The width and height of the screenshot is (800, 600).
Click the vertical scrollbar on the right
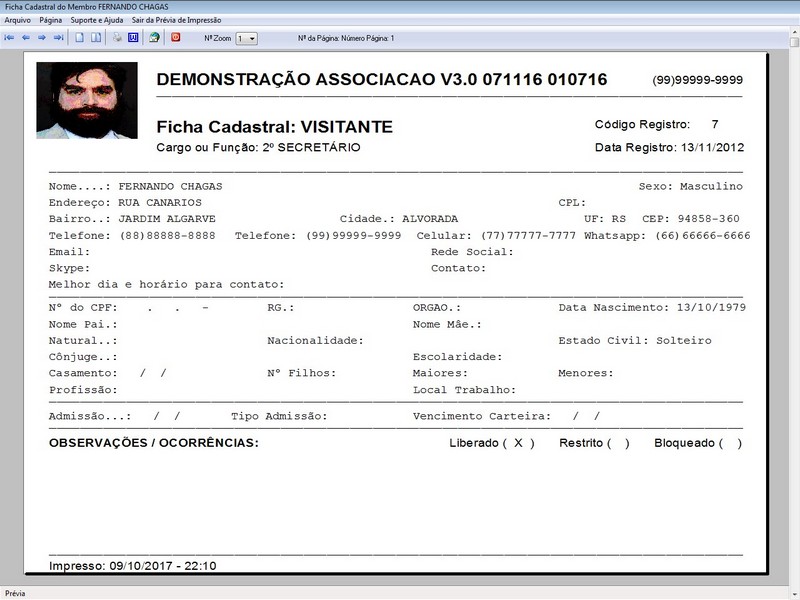(793, 300)
